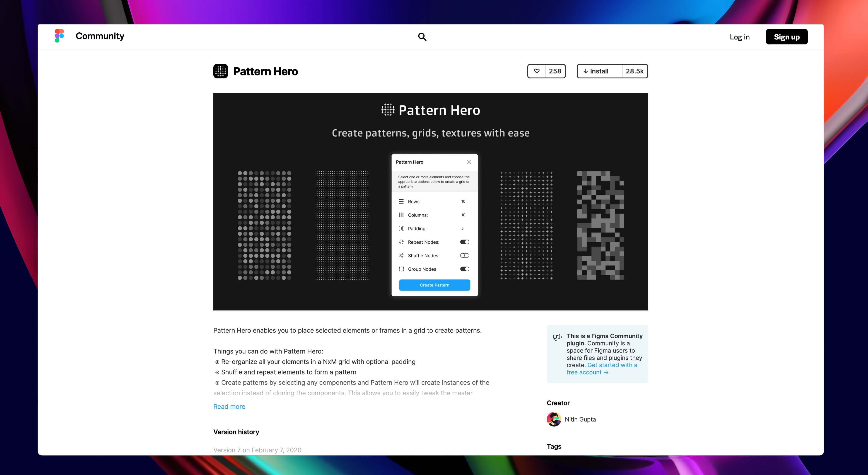Click the megaphone icon in notice
Viewport: 868px width, 475px height.
point(557,337)
